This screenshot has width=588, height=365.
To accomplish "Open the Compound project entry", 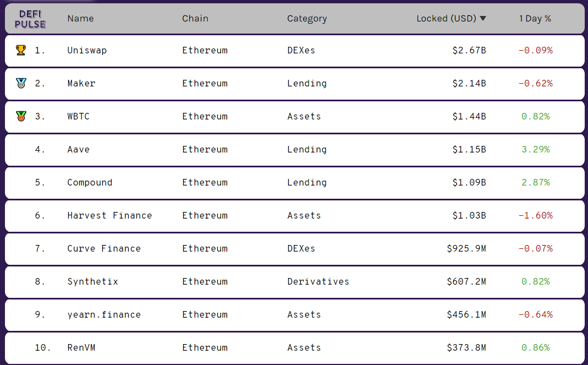I will pos(90,183).
